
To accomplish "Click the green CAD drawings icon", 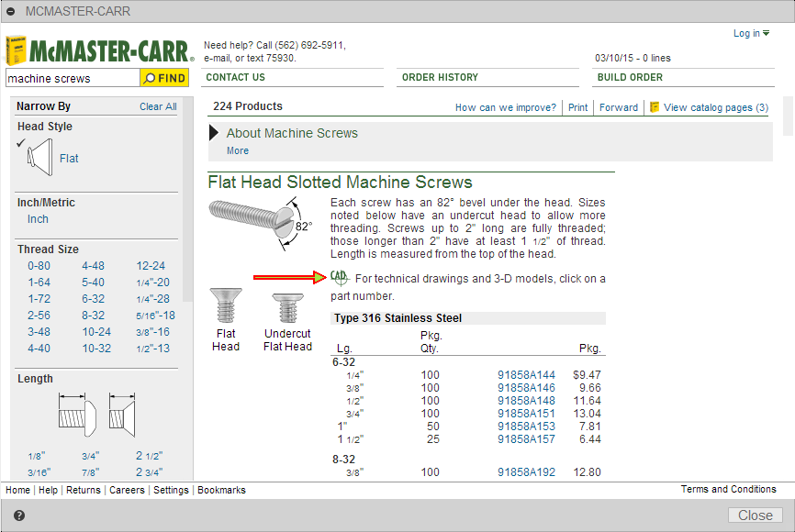I will point(340,277).
